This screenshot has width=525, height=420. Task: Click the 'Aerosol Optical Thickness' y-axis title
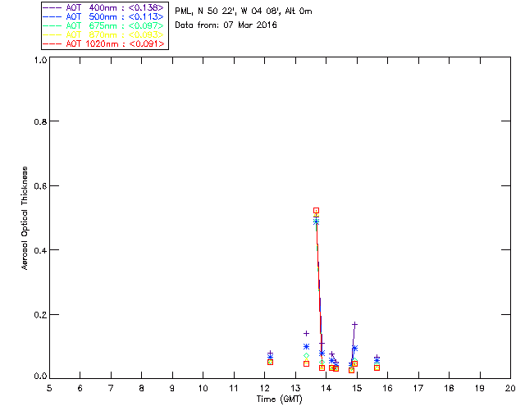[x=25, y=218]
